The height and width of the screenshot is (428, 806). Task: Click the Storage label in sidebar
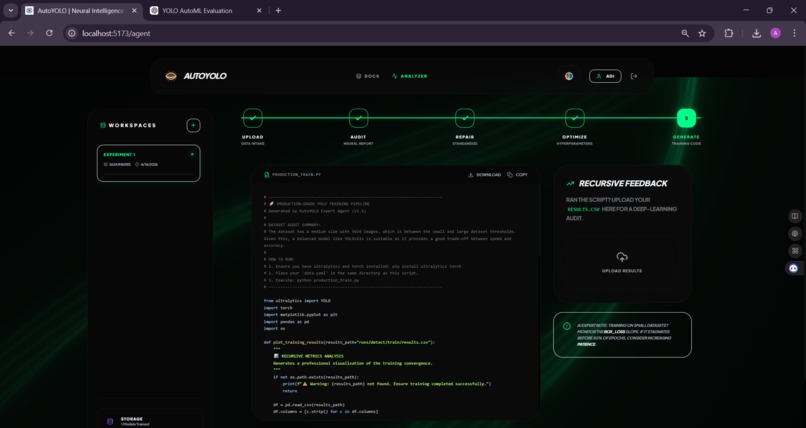pos(132,419)
